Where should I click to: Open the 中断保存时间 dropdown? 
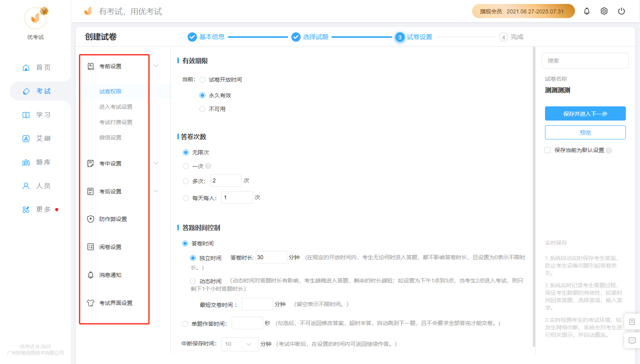[x=240, y=344]
